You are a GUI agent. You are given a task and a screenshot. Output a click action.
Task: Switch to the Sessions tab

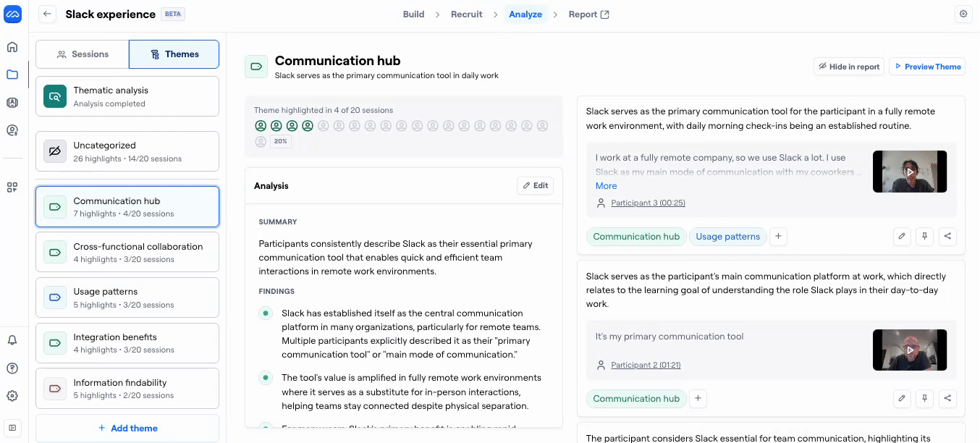coord(83,54)
